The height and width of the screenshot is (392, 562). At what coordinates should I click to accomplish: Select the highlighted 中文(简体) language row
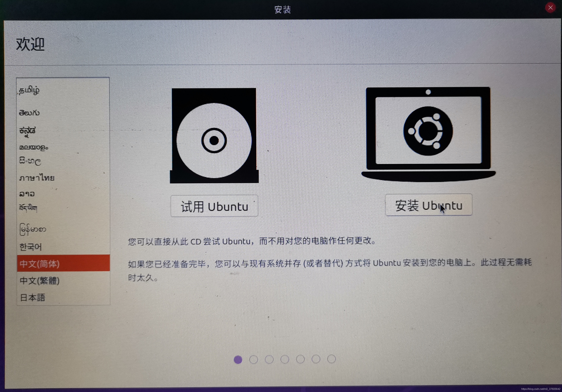coord(63,263)
